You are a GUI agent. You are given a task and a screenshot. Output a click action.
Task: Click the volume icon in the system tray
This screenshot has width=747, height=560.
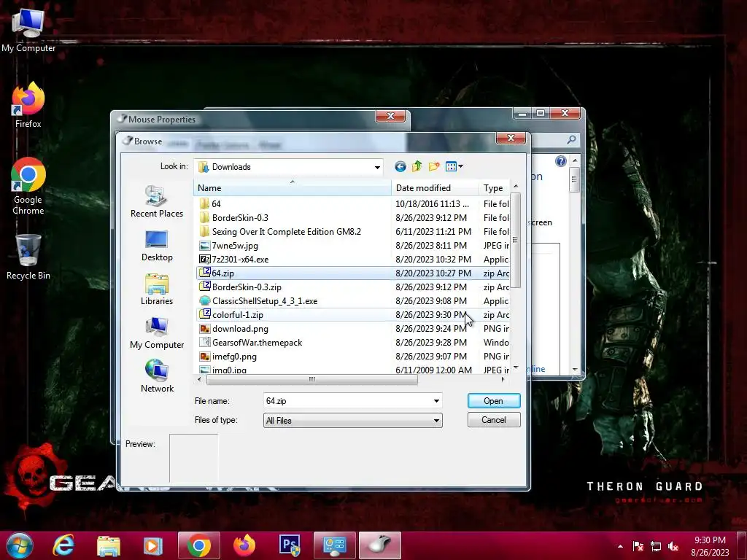(673, 546)
